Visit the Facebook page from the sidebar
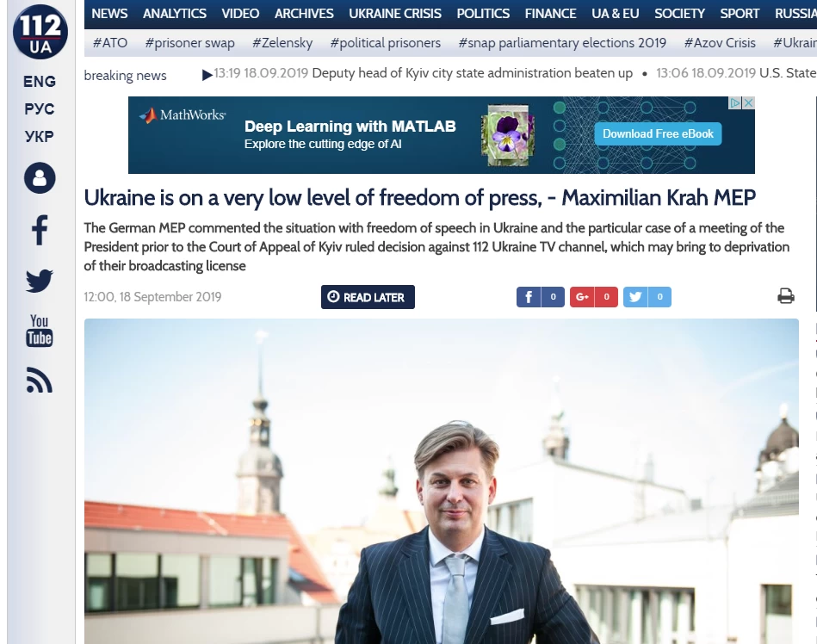Screen dimensions: 817x644 point(40,230)
